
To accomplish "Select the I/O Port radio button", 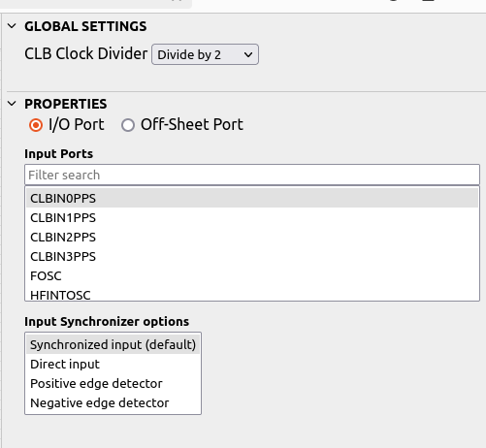I will click(36, 125).
